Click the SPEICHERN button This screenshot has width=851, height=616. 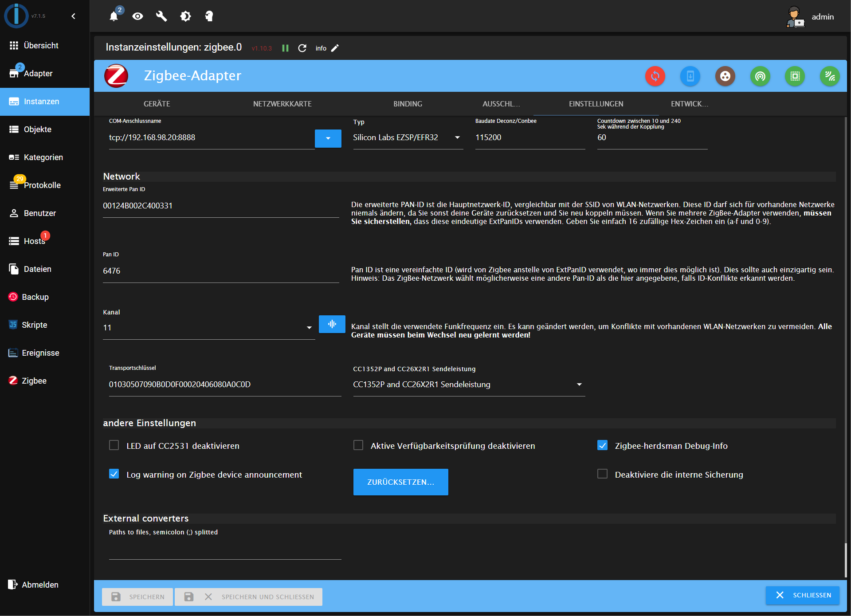(x=137, y=596)
